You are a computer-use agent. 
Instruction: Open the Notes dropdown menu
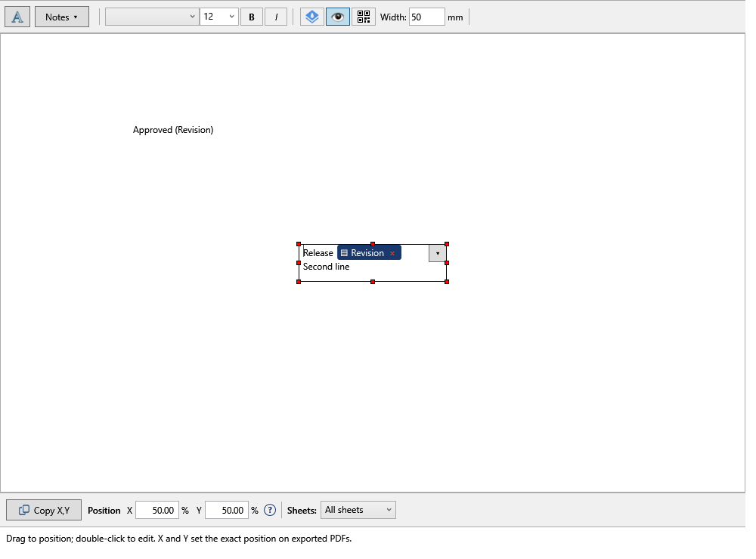(62, 17)
